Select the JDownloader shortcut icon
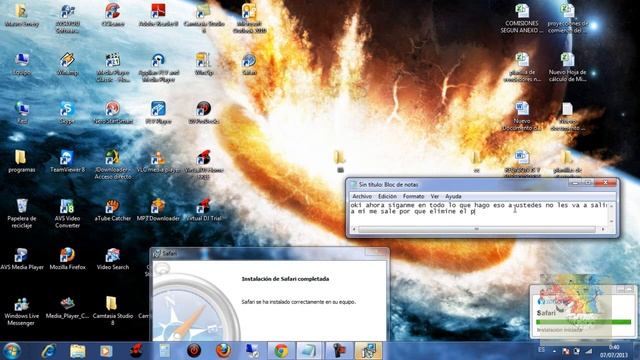640x360 pixels. (113, 164)
